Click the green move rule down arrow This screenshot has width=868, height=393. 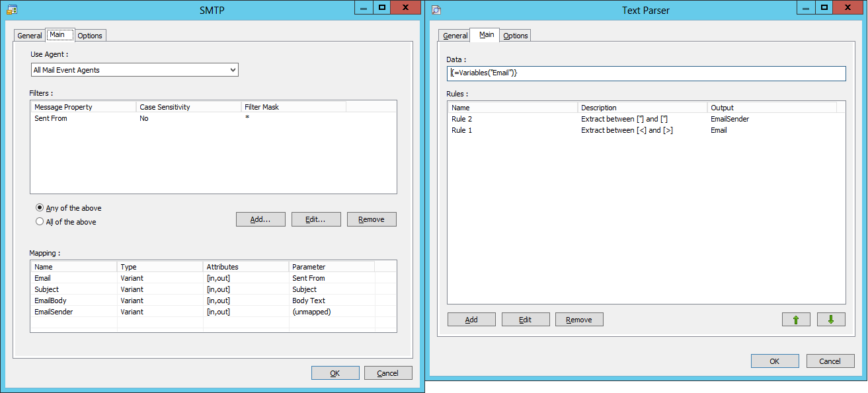click(x=831, y=320)
